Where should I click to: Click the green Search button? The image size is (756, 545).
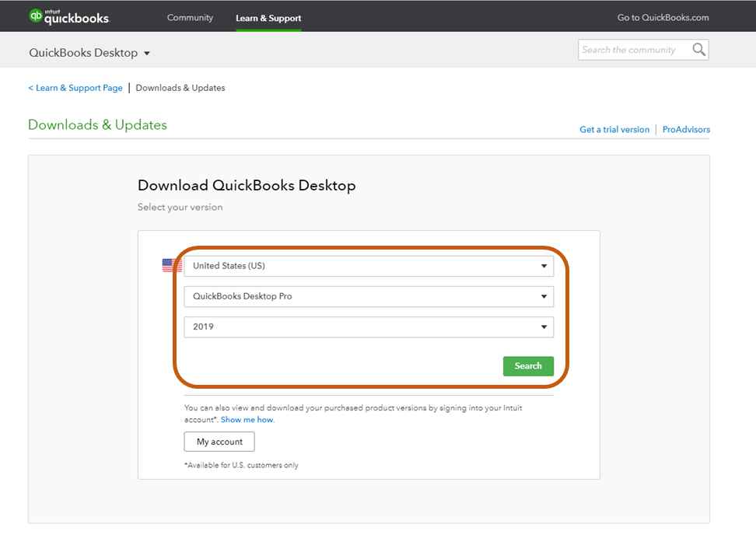coord(528,366)
